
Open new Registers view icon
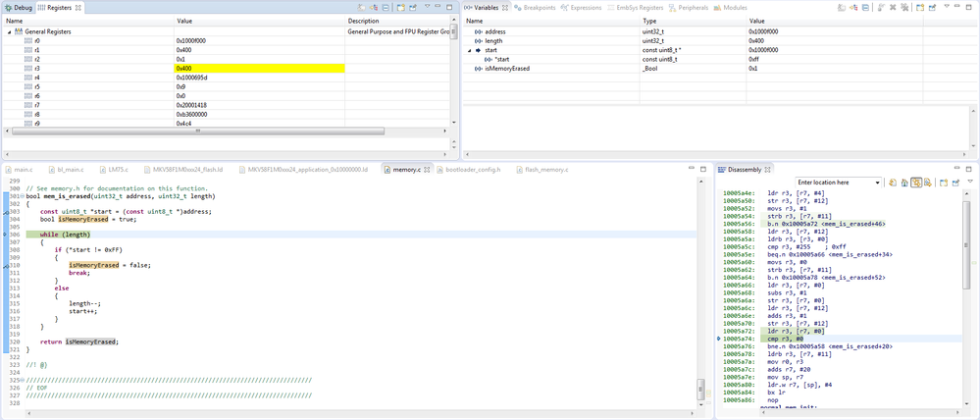(x=400, y=8)
